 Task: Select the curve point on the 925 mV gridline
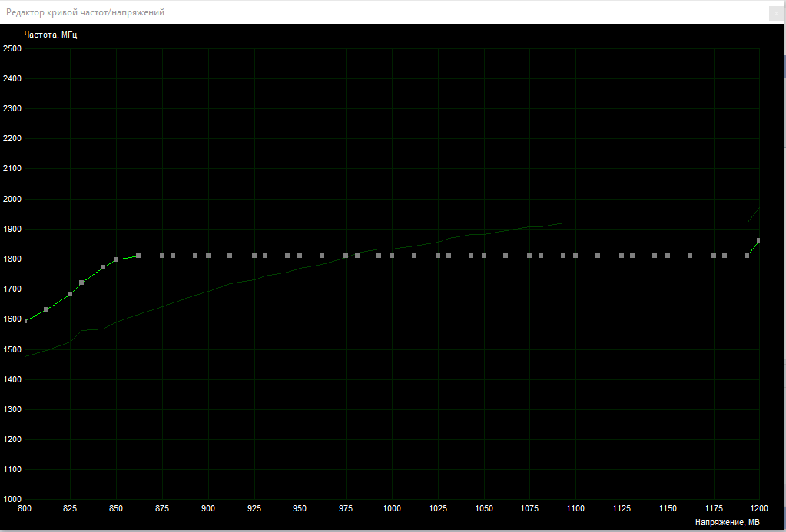tap(254, 256)
